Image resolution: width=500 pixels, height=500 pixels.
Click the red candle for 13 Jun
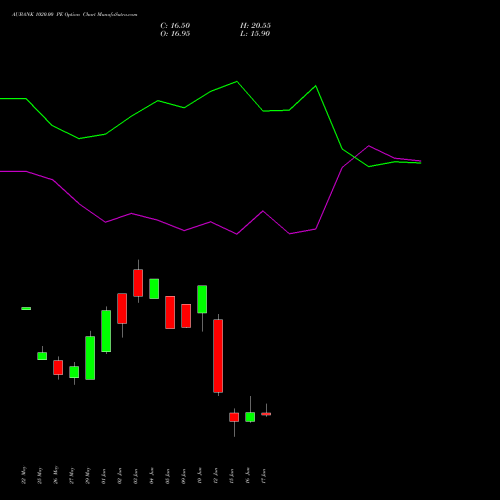tap(234, 417)
